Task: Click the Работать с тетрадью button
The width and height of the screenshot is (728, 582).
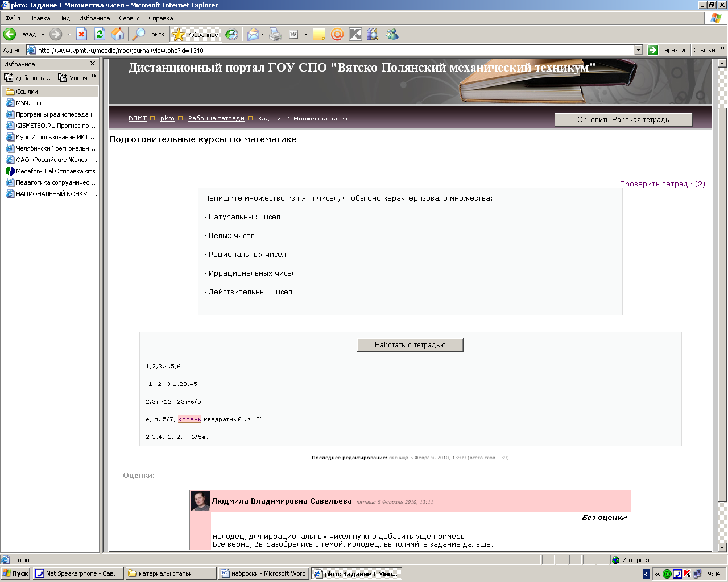Action: [x=410, y=344]
